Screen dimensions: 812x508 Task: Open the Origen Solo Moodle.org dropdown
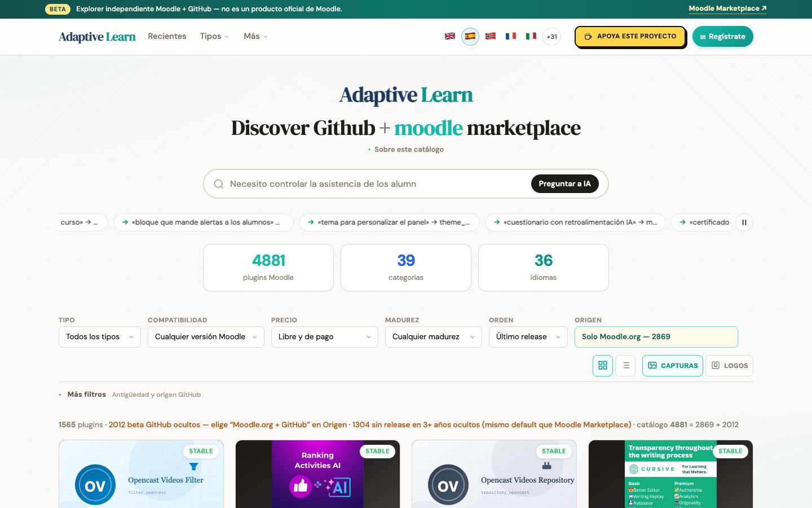pyautogui.click(x=656, y=337)
